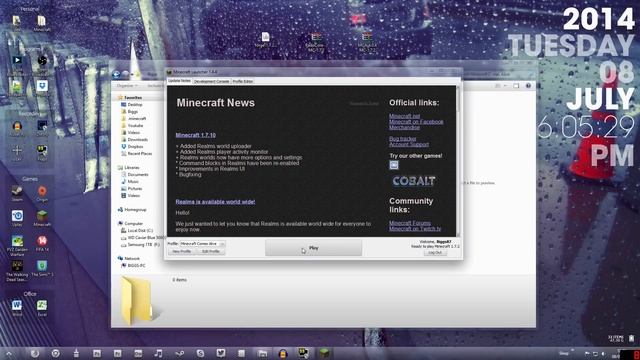Click the Skype icon in the taskbar
Image resolution: width=640 pixels, height=360 pixels.
point(200,353)
